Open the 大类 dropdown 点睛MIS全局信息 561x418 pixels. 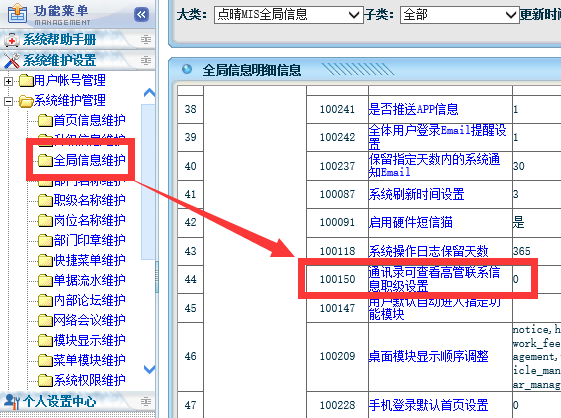pyautogui.click(x=288, y=15)
